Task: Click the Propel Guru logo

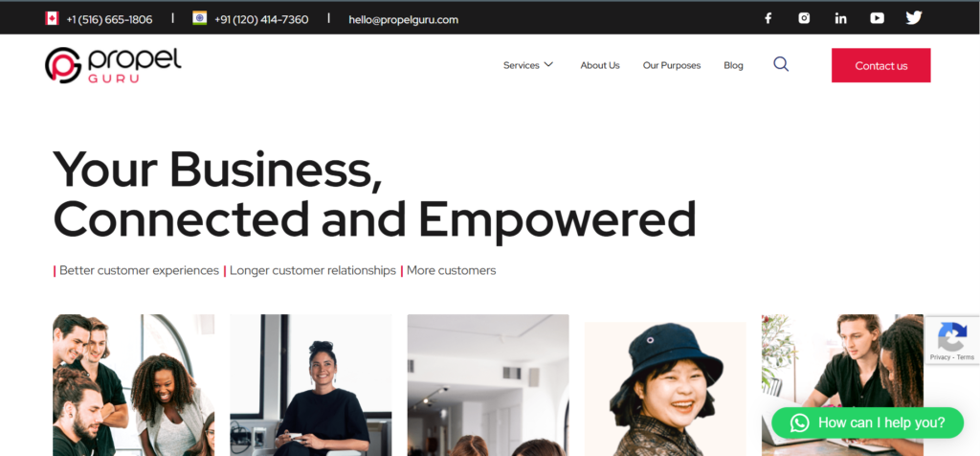Action: (113, 65)
